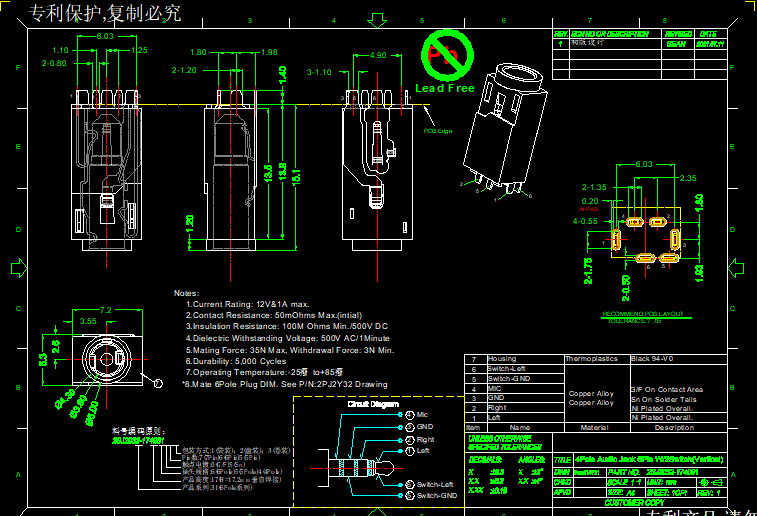
Task: Click the circled Mic pin marker in Circuit Diagram
Action: click(x=410, y=414)
